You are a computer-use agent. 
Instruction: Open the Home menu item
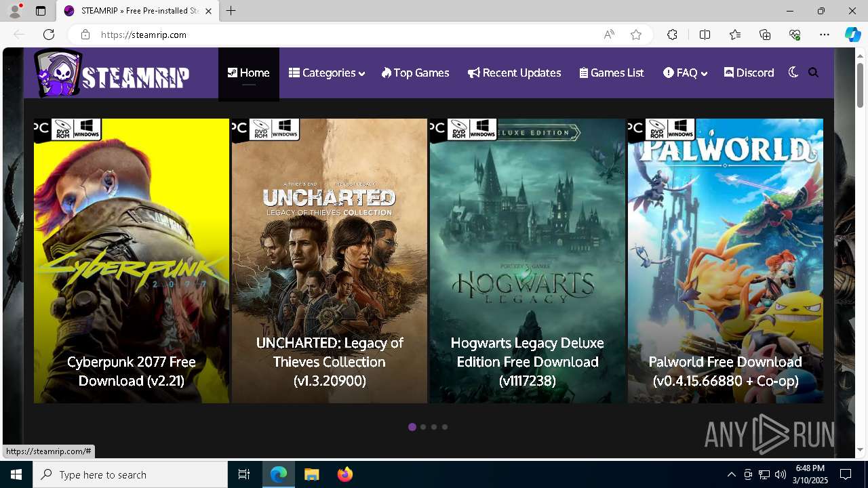pyautogui.click(x=249, y=73)
